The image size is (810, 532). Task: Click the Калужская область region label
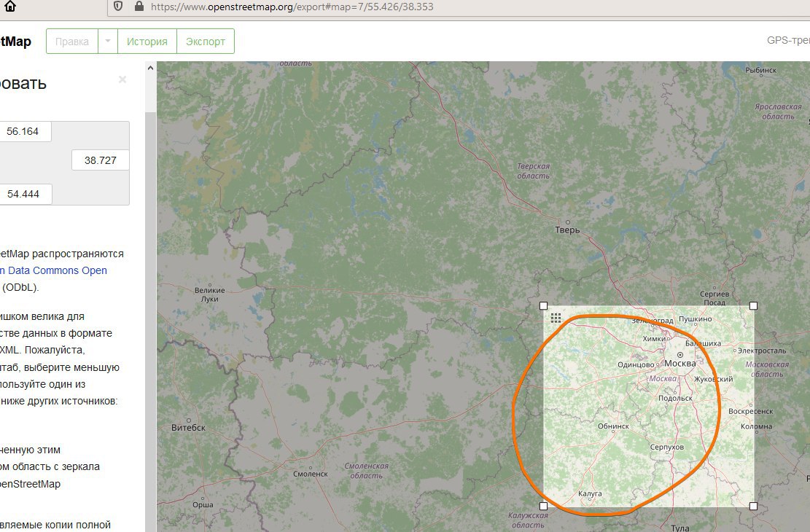click(x=528, y=520)
